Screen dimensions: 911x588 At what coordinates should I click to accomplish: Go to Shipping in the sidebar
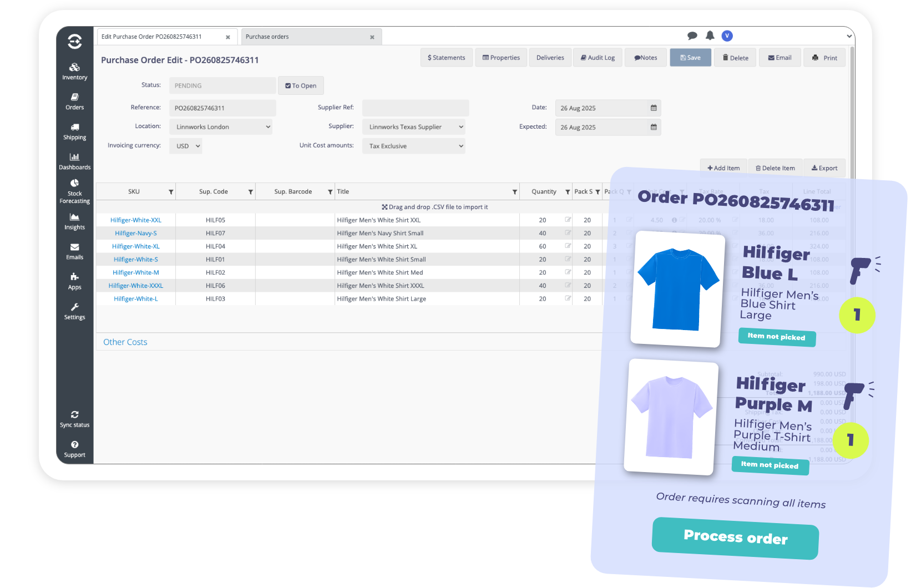click(74, 131)
